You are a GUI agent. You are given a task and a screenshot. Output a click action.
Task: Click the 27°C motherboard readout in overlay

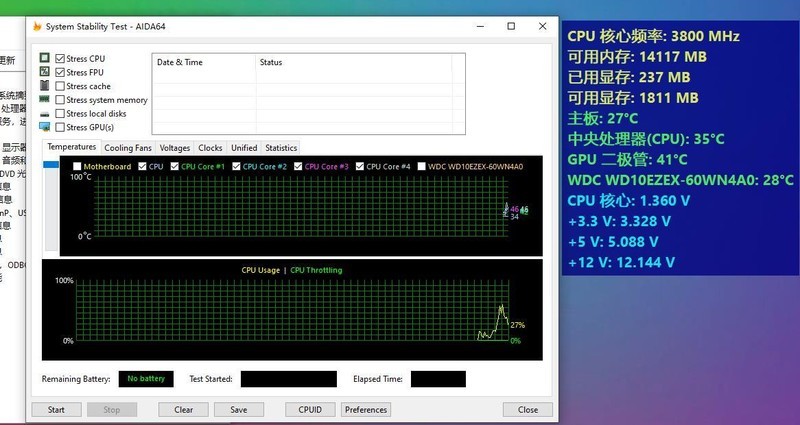click(x=603, y=118)
